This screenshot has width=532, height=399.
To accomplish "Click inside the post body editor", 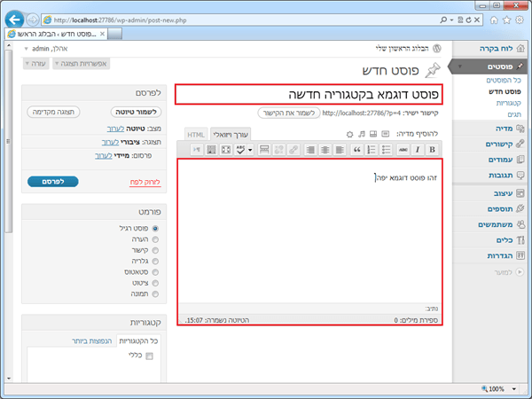I will 309,231.
